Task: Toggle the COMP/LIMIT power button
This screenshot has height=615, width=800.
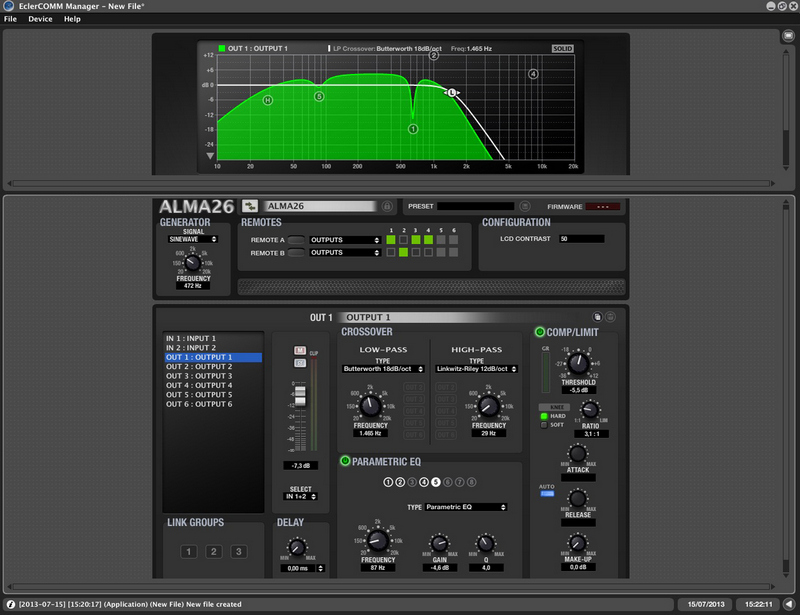Action: pos(540,332)
